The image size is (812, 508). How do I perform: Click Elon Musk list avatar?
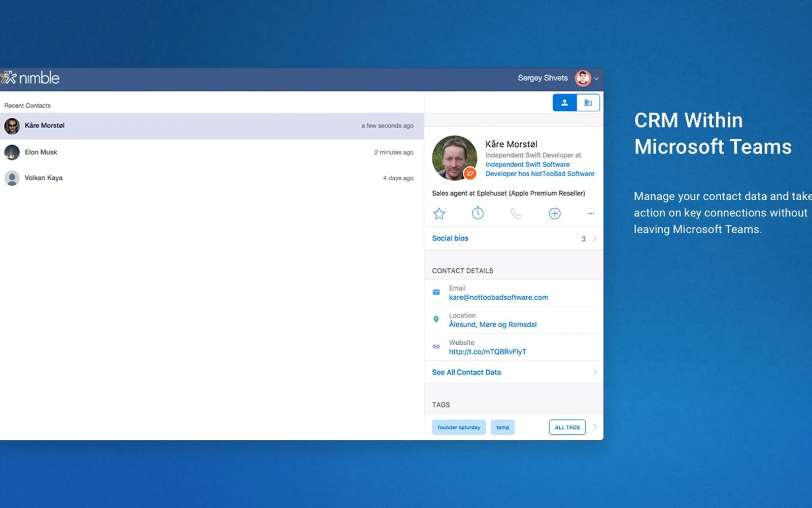tap(12, 152)
